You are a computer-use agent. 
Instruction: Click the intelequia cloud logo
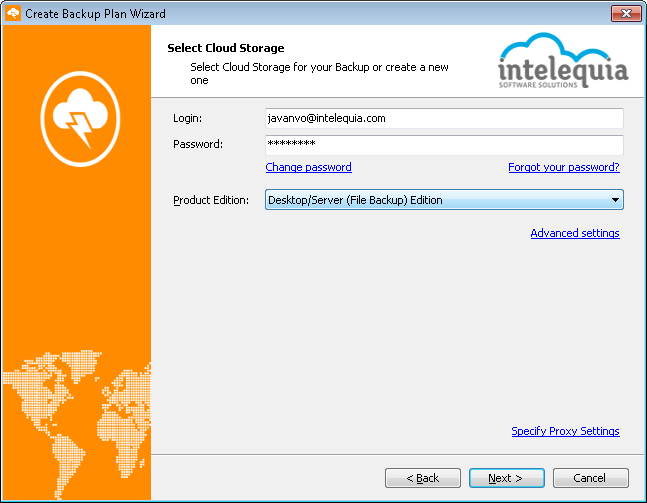(563, 61)
